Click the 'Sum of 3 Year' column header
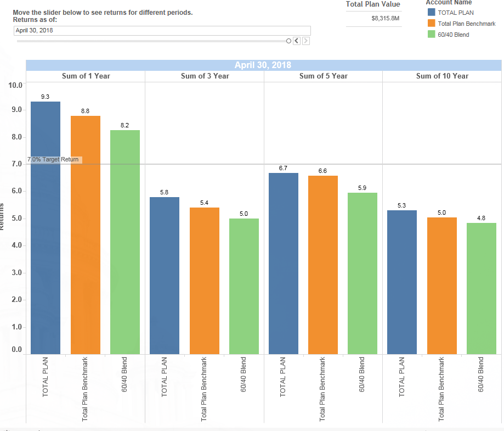This screenshot has width=504, height=431. pyautogui.click(x=205, y=76)
